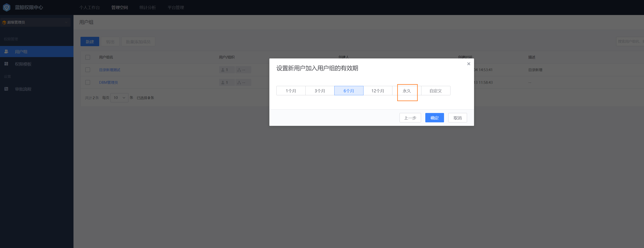Click the organization icon in DBM管理员 row
The width and height of the screenshot is (644, 248).
click(x=239, y=82)
